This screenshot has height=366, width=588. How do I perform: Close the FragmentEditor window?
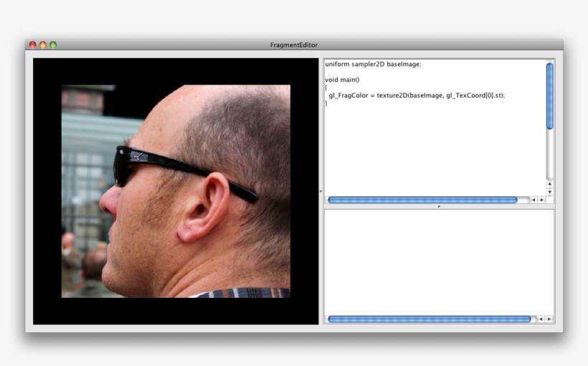(32, 44)
